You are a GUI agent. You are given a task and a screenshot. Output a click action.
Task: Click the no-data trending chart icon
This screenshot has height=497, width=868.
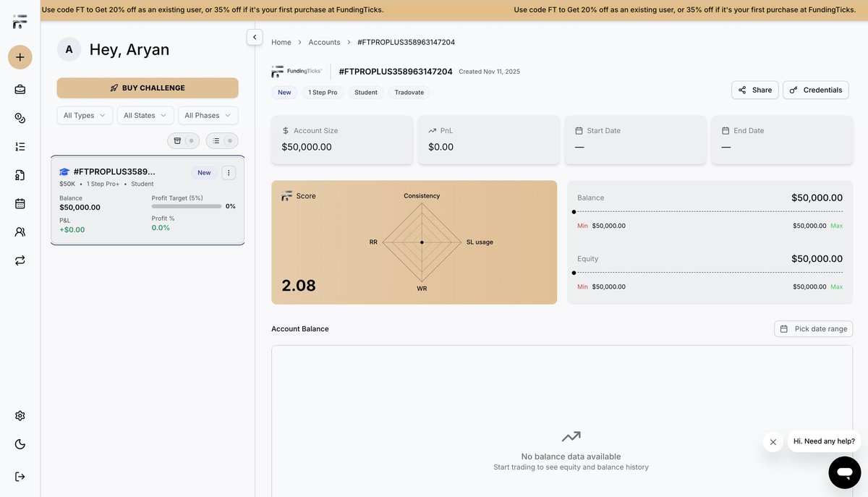[x=571, y=436]
